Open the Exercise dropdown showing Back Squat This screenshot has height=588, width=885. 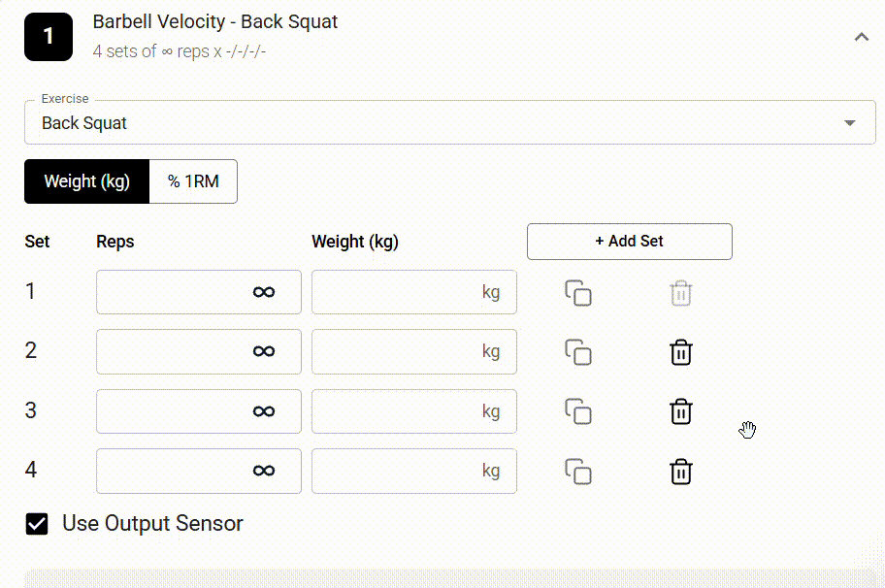point(450,122)
